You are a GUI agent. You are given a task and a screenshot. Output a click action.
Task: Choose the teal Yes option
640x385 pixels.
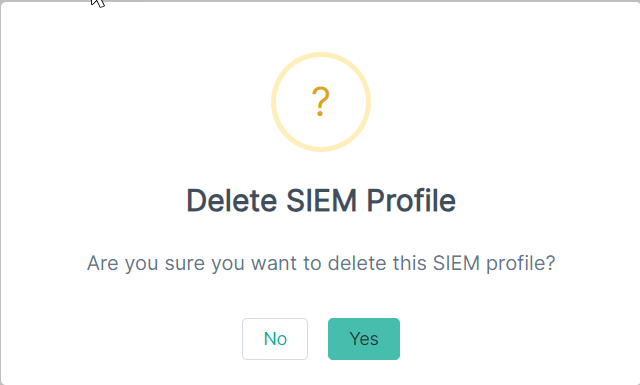(364, 339)
